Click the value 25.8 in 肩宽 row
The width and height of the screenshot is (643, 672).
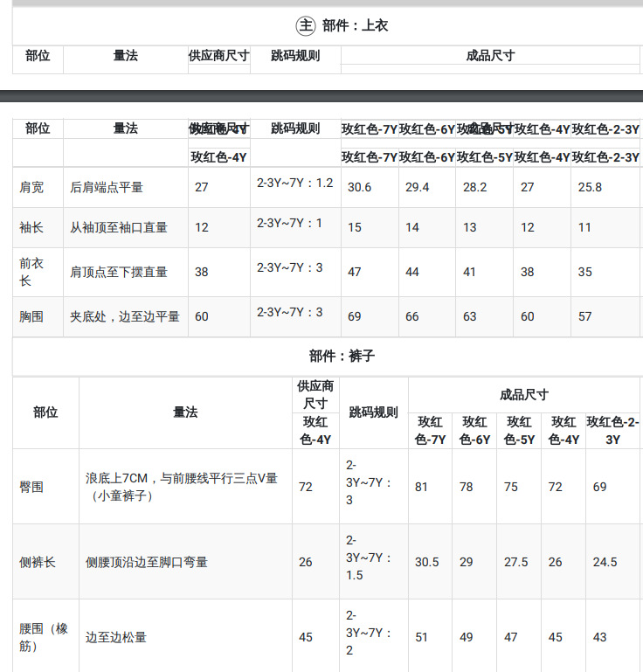coord(590,187)
